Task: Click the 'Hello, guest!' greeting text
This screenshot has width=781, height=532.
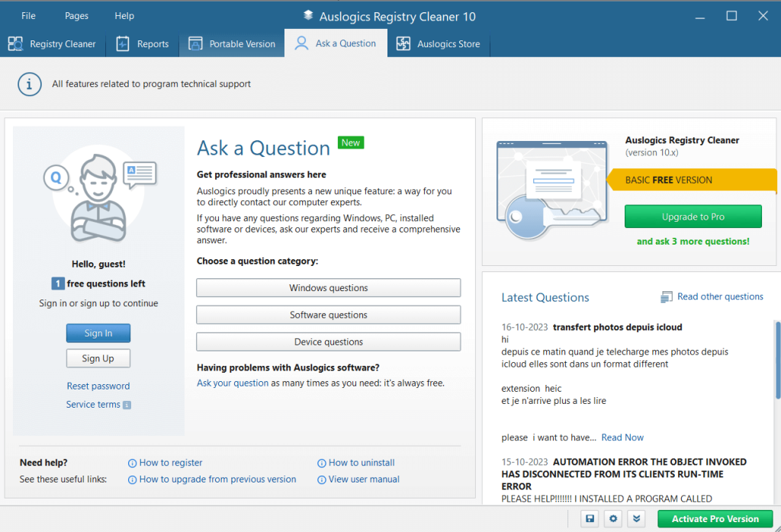Action: point(98,264)
